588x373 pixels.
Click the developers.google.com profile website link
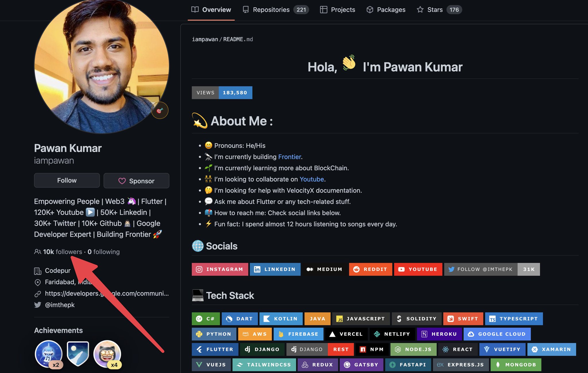point(106,293)
